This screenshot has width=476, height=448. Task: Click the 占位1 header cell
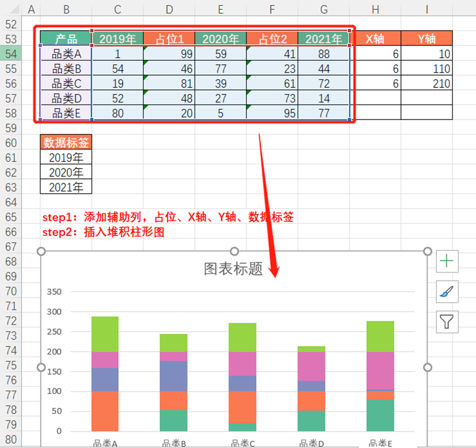click(169, 39)
